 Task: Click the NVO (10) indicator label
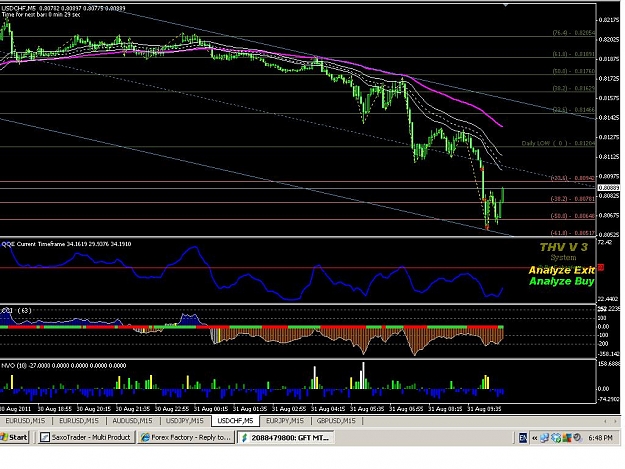tap(64, 365)
